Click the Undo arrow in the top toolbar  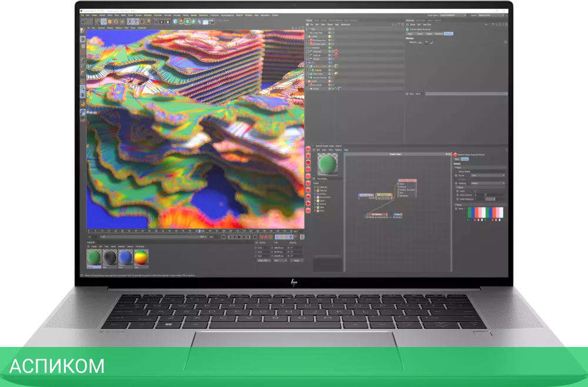pos(84,21)
